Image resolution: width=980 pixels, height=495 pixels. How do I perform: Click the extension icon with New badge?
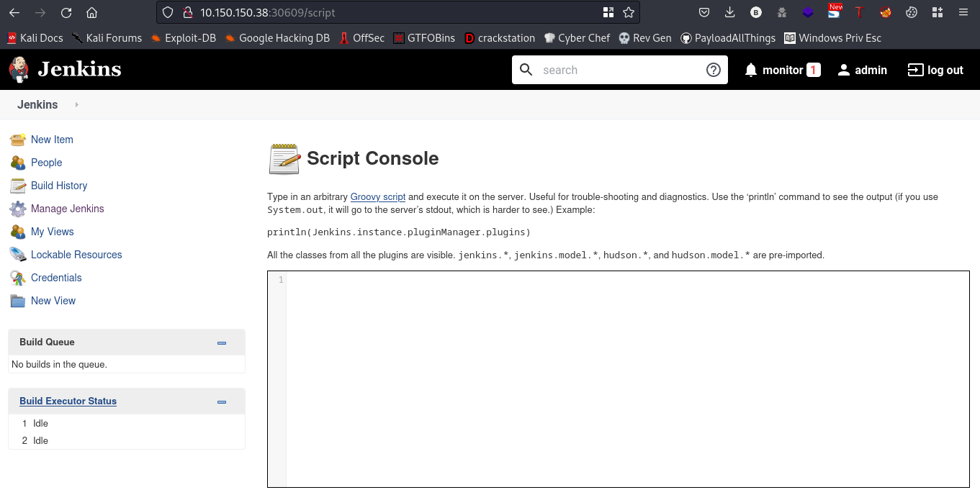834,11
